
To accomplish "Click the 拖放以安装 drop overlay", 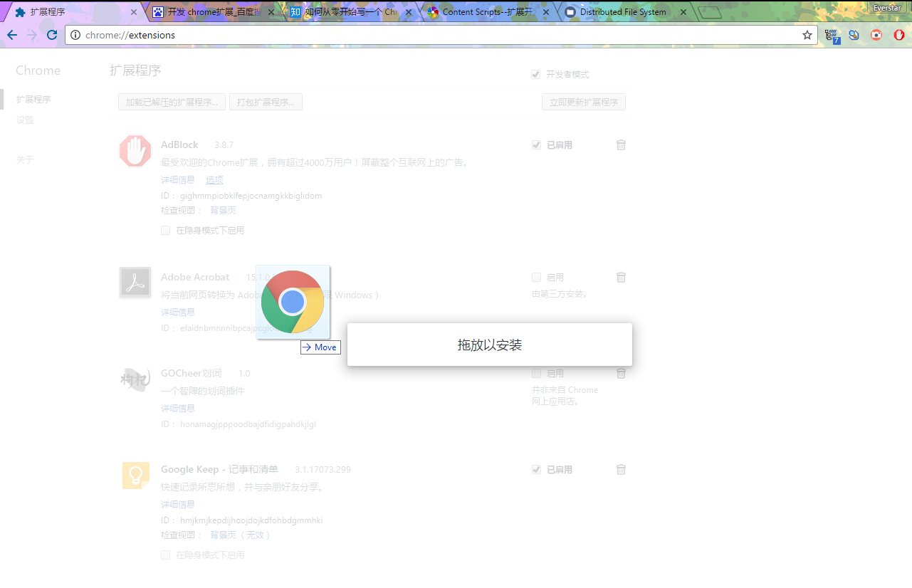I will 490,345.
